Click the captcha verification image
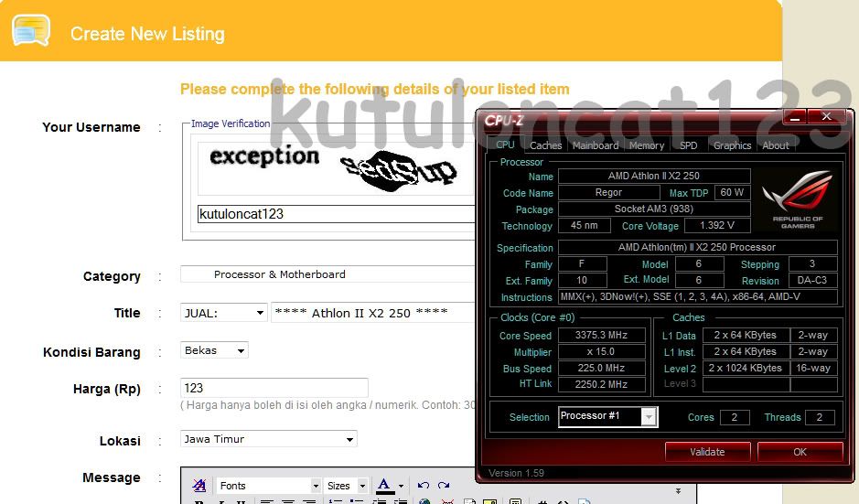This screenshot has width=859, height=504. (x=335, y=167)
